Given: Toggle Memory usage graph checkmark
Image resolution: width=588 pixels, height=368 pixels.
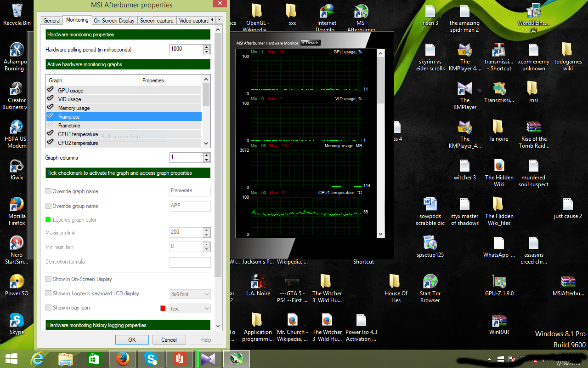Looking at the screenshot, I should click(x=50, y=108).
